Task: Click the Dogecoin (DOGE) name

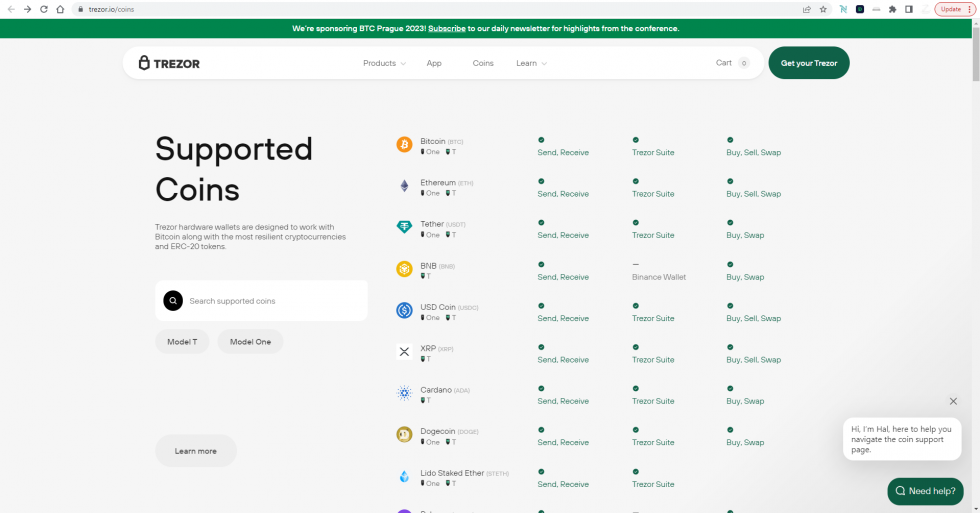Action: click(x=449, y=431)
